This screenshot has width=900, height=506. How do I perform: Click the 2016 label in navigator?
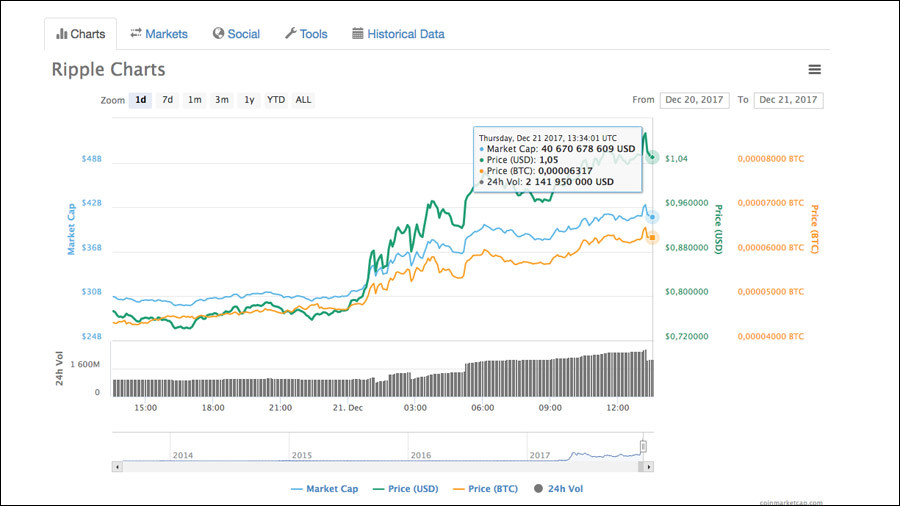click(x=421, y=456)
